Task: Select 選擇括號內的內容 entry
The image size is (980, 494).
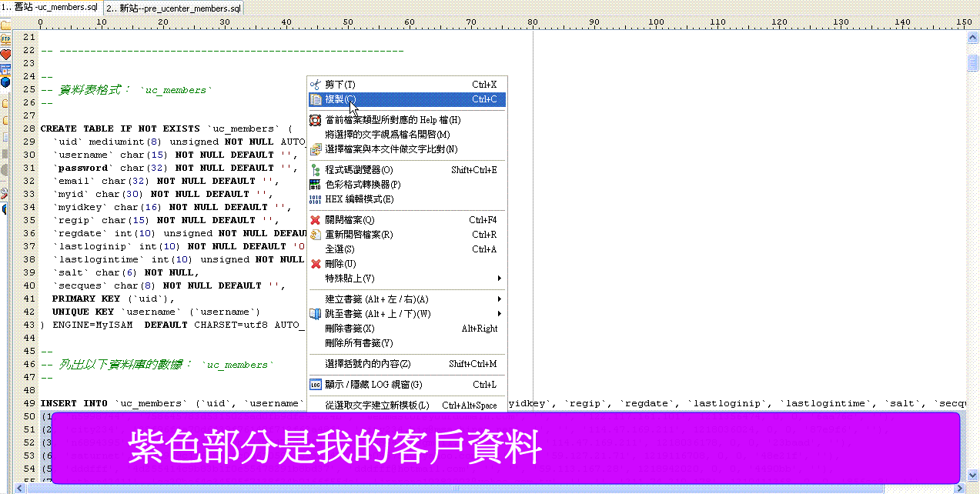Action: pos(406,364)
